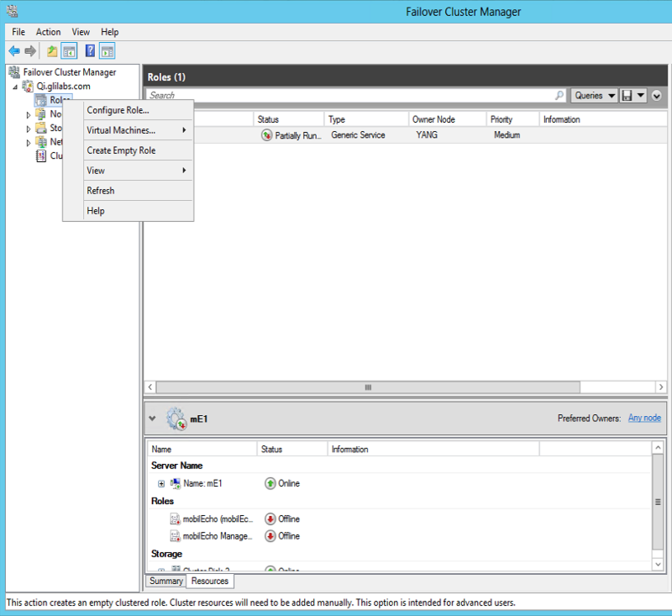The image size is (672, 616).
Task: Click the mE1 role gear icon
Action: [x=176, y=419]
